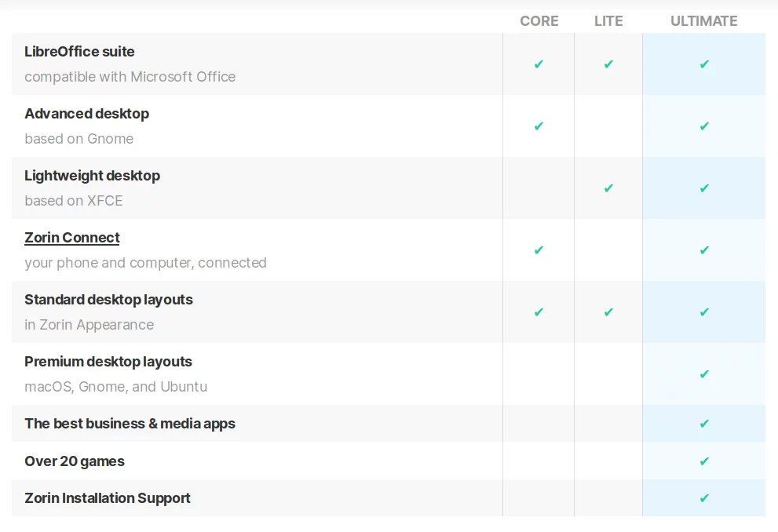Screen dimensions: 778x532
Task: Click the Core checkmark for Standard desktop layouts
Action: pyautogui.click(x=539, y=312)
